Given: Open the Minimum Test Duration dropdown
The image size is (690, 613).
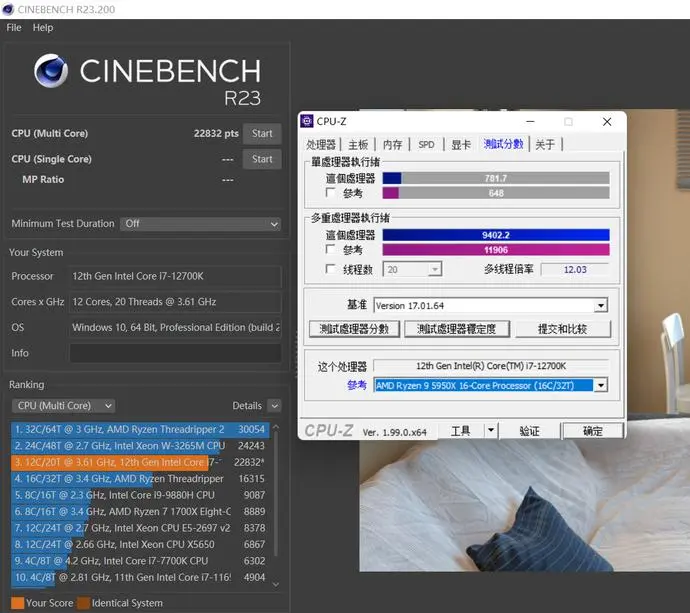Looking at the screenshot, I should pos(200,224).
